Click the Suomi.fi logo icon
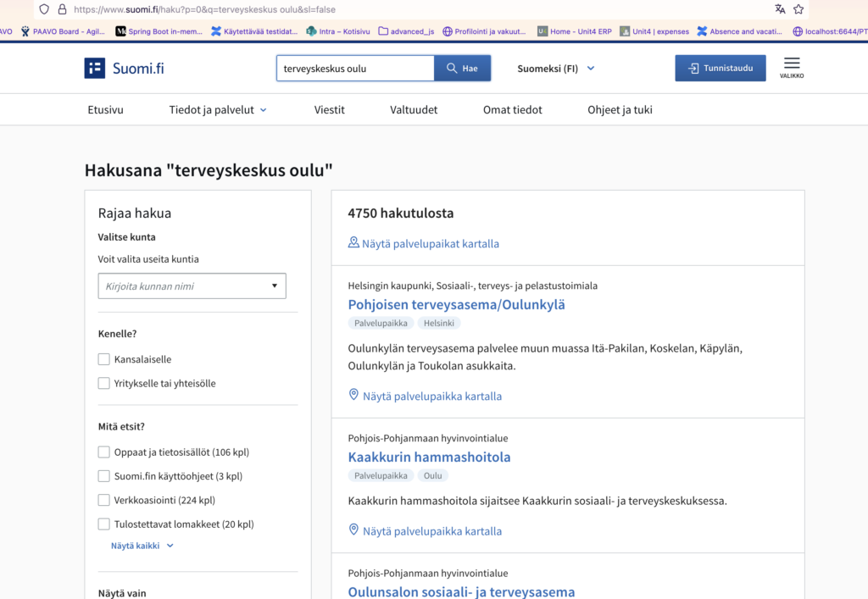The height and width of the screenshot is (599, 868). 95,68
